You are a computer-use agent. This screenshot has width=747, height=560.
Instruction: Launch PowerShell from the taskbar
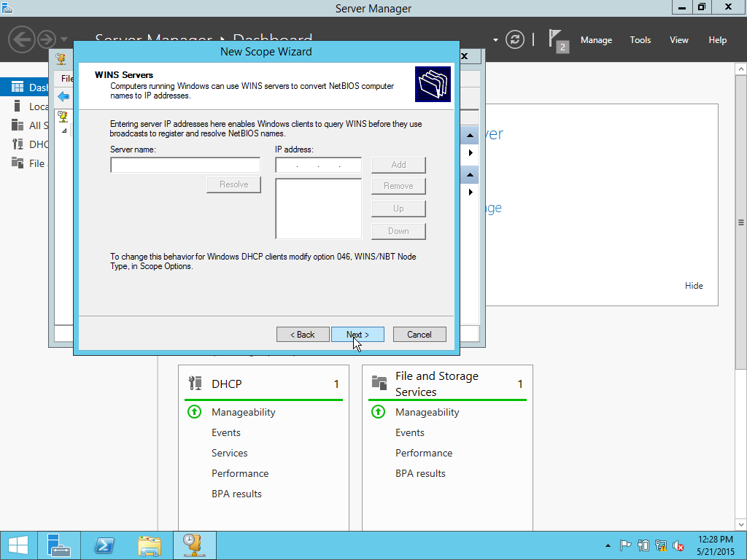(x=104, y=545)
